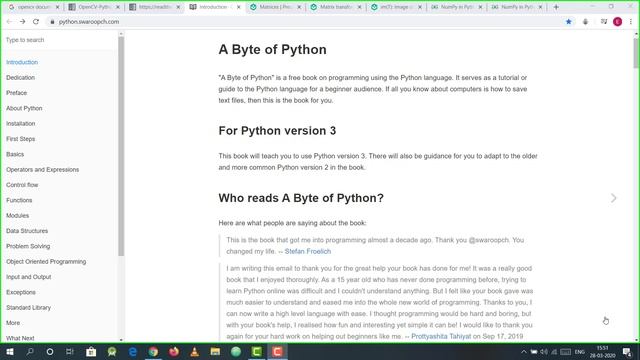640x360 pixels.
Task: Open the Preface chapter
Action: [x=16, y=93]
